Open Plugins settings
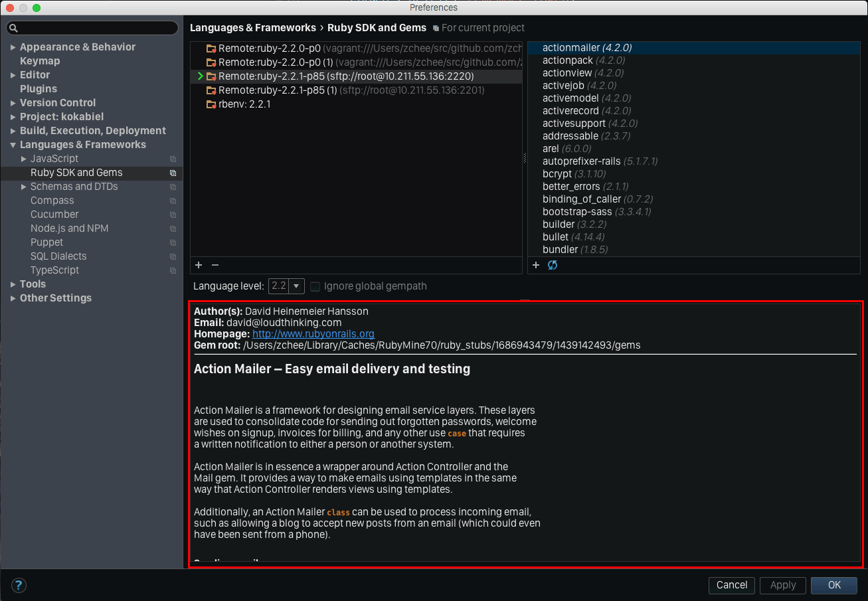Image resolution: width=868 pixels, height=601 pixels. pyautogui.click(x=39, y=89)
